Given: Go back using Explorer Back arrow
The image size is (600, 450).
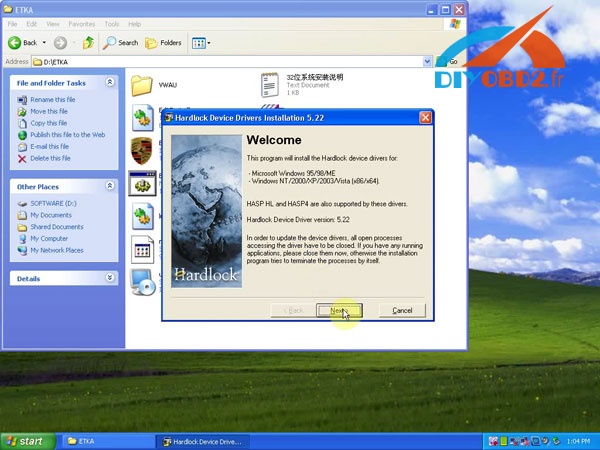Looking at the screenshot, I should [x=23, y=42].
